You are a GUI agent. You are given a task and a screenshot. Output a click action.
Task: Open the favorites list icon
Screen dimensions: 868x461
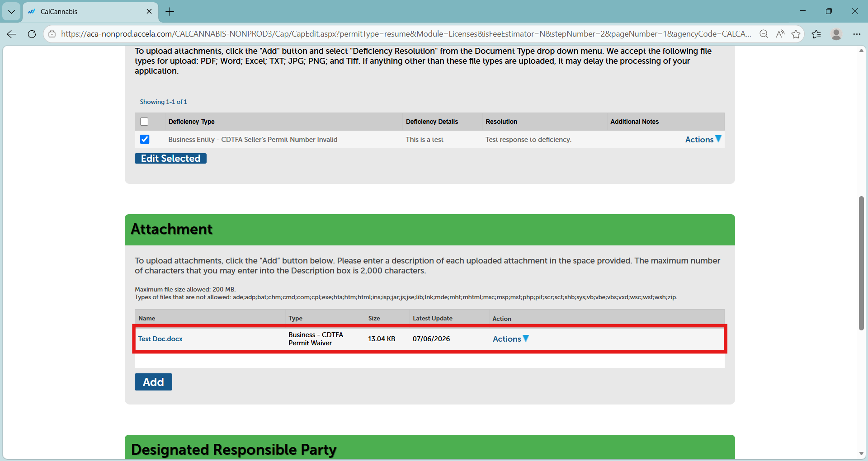816,34
